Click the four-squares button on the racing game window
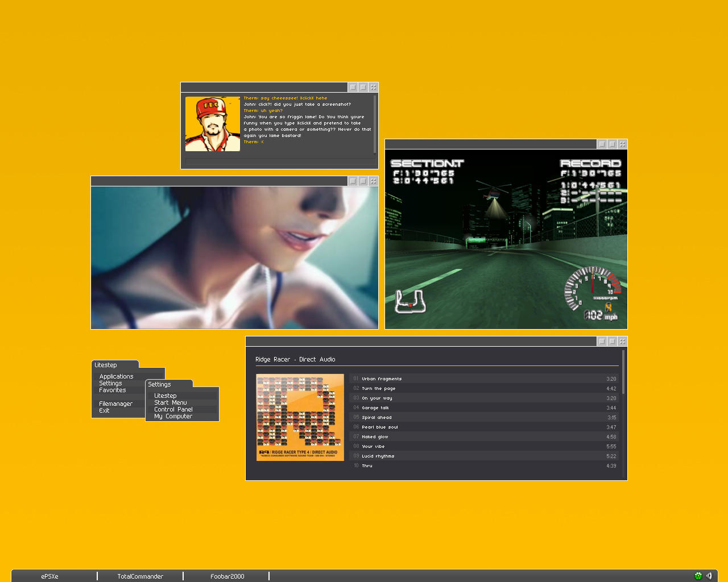728x582 pixels. click(x=622, y=144)
